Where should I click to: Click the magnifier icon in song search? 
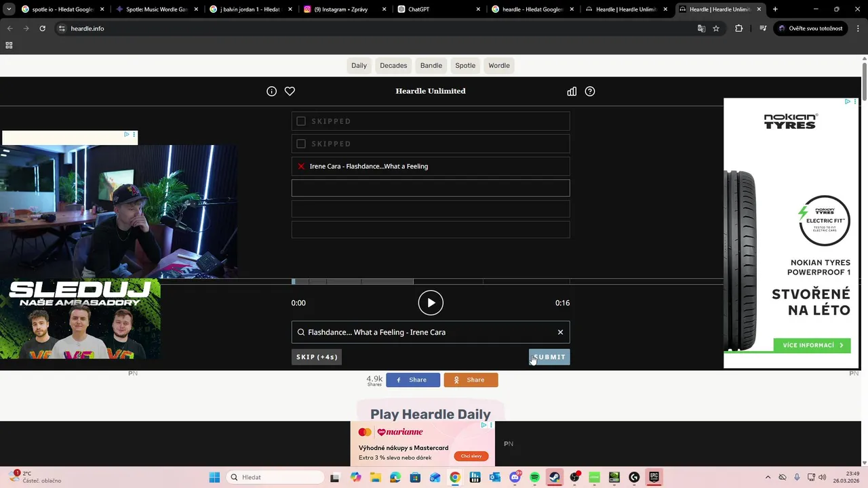coord(301,332)
